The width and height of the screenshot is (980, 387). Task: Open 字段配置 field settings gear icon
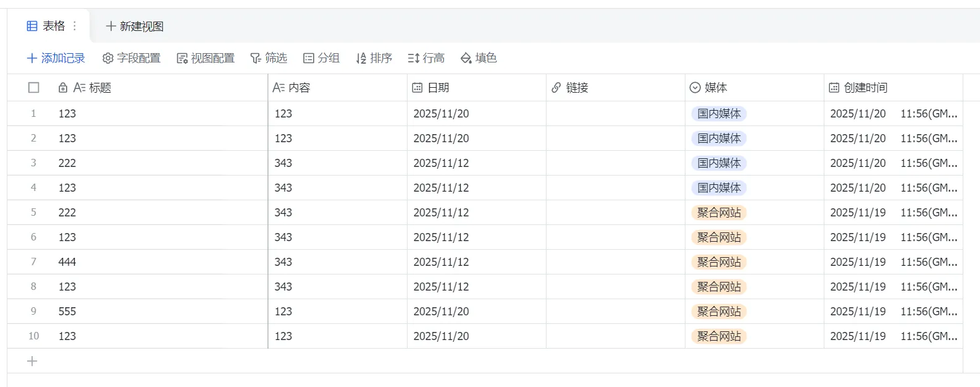108,58
